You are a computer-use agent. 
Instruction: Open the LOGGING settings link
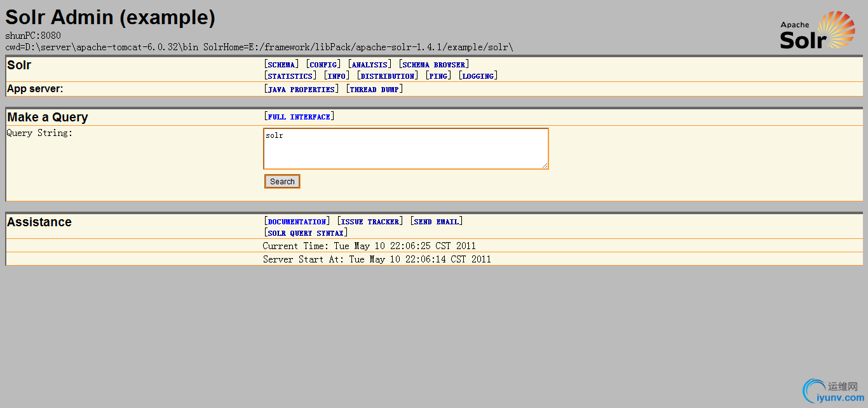point(478,76)
